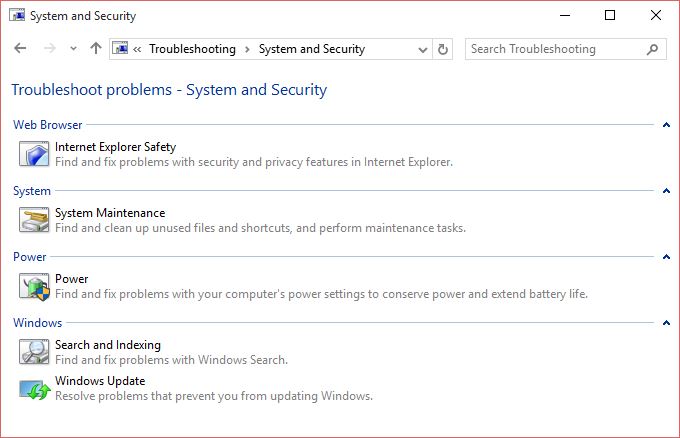Run Windows Update troubleshooter
The width and height of the screenshot is (680, 438).
pyautogui.click(x=100, y=381)
